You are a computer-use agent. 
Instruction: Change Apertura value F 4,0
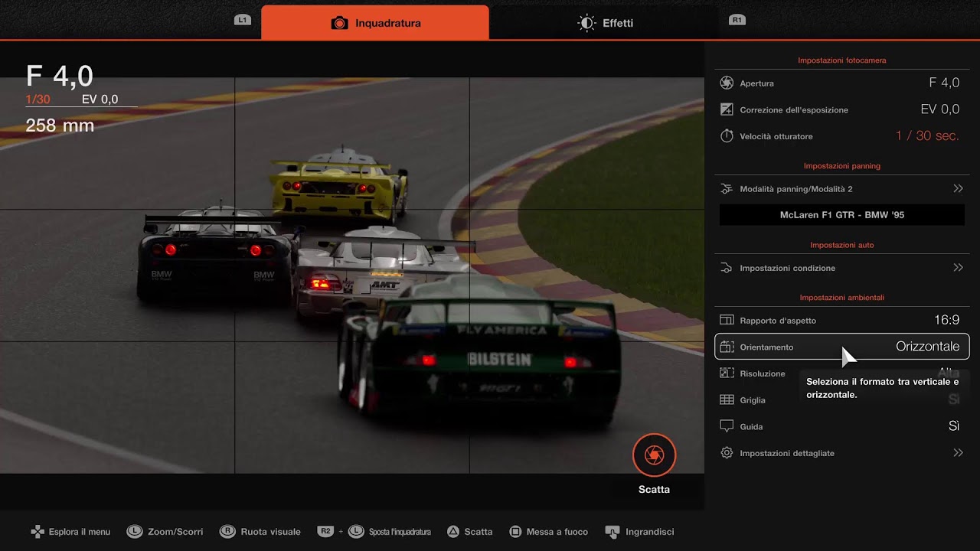(x=944, y=83)
